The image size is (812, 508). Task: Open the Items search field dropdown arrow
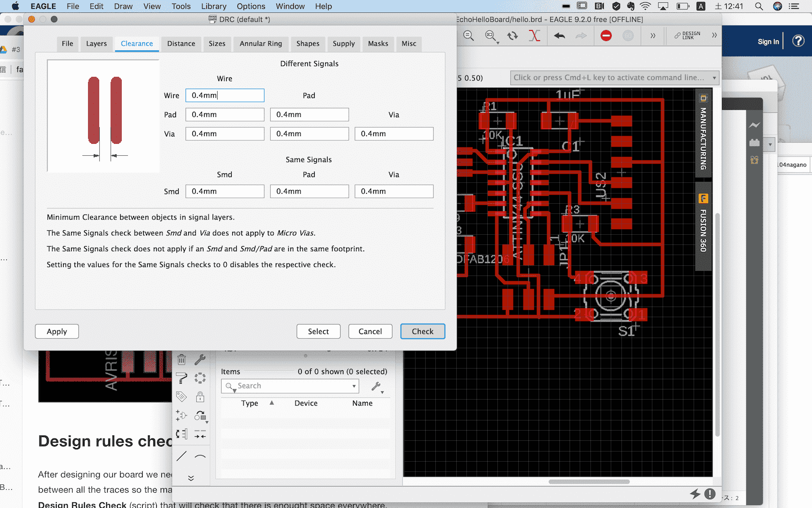point(354,386)
